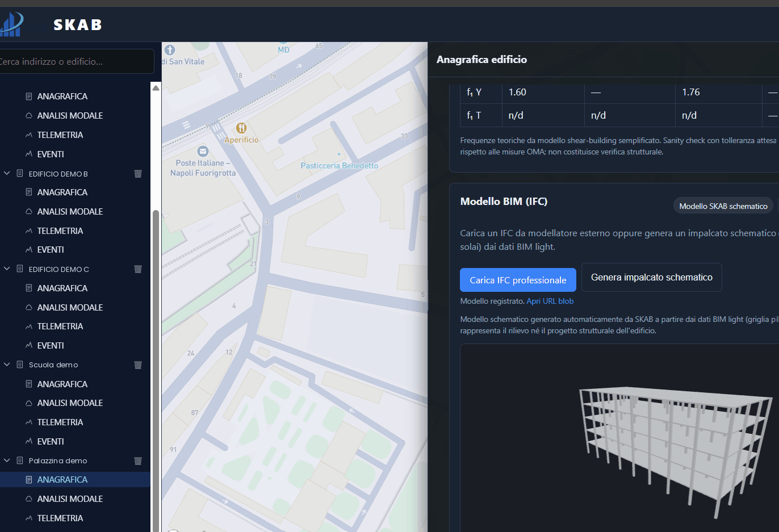779x532 pixels.
Task: Collapse the EDIFICIO DEMO B group
Action: tap(7, 173)
